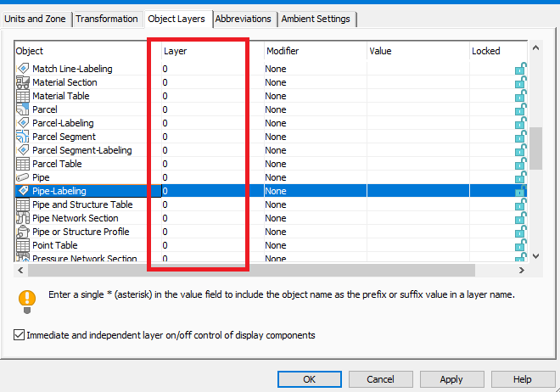The height and width of the screenshot is (392, 560).
Task: Click the yellow lightbulb tip icon
Action: pyautogui.click(x=27, y=301)
